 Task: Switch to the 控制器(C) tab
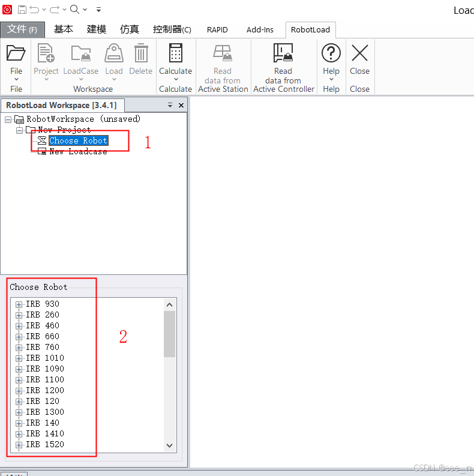tap(172, 29)
